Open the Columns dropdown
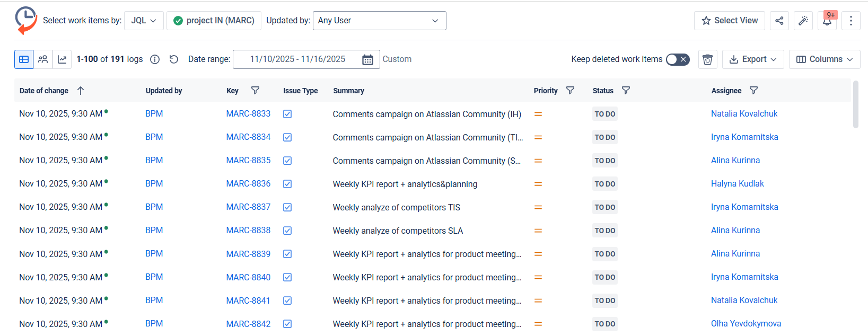 824,59
